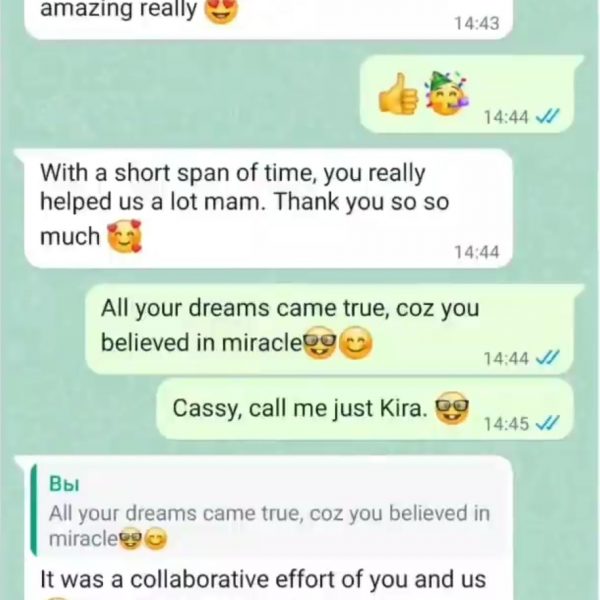Viewport: 600px width, 600px height.
Task: Tap 14:44 timestamp on received thank-you message
Action: point(477,253)
